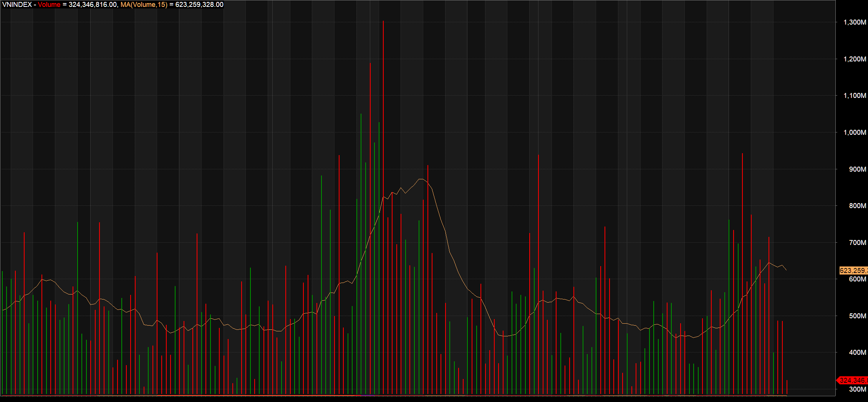Click the 800M y-axis scale label
868x402 pixels.
(x=857, y=206)
